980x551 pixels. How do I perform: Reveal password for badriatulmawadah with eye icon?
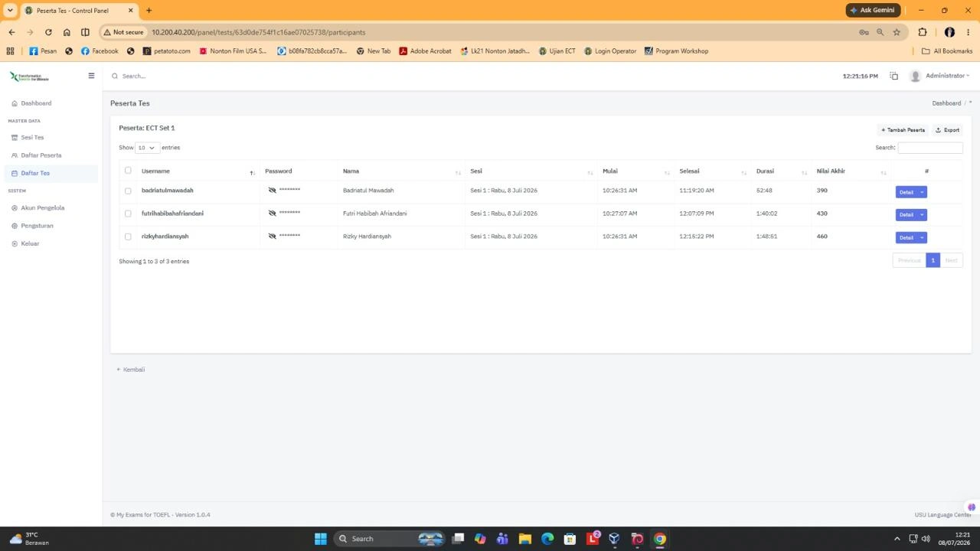pos(272,191)
